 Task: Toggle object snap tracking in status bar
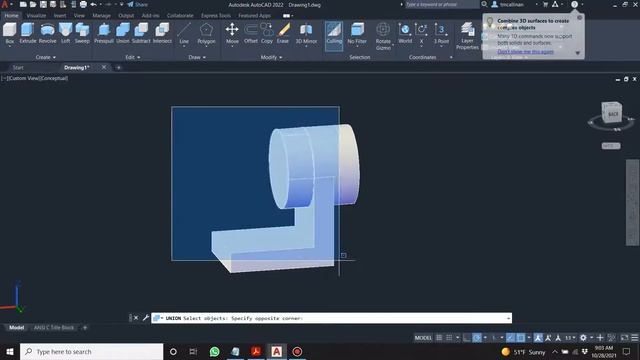510,338
